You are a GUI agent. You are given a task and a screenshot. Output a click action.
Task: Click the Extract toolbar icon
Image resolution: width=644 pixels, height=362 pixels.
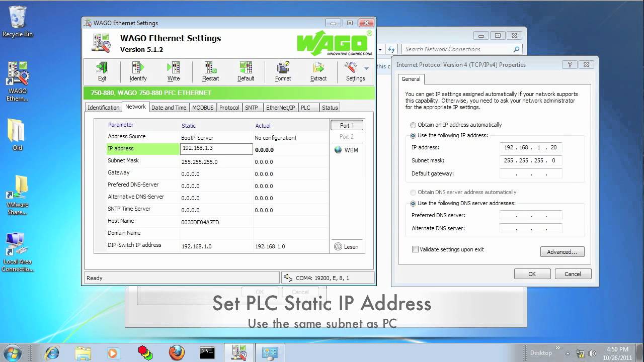318,71
